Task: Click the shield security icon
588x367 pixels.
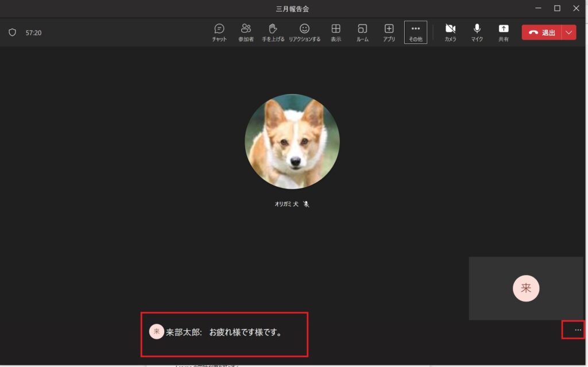Action: point(12,33)
